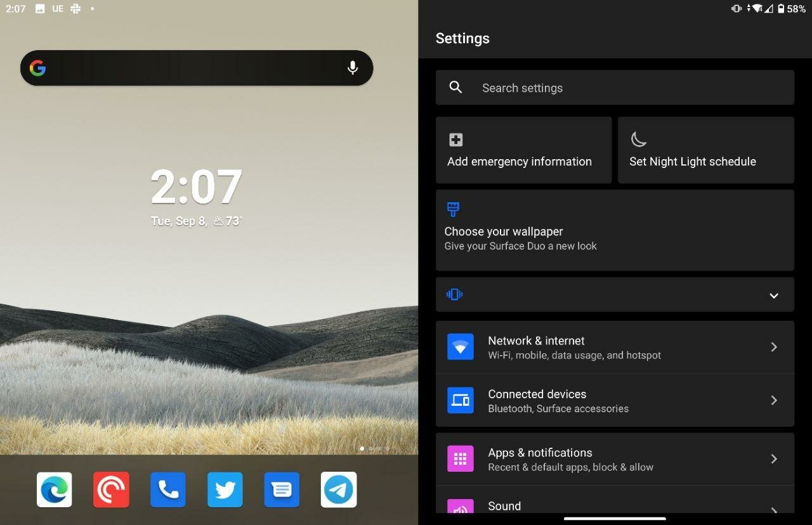Open the Phone dialer app
Screen dimensions: 812x525
tap(168, 489)
